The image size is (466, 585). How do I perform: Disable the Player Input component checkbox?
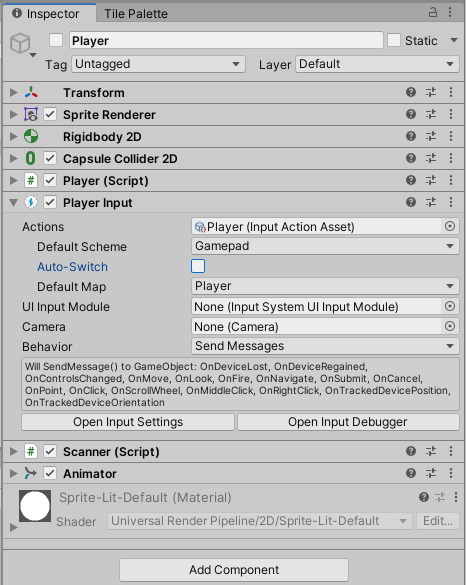pos(50,202)
